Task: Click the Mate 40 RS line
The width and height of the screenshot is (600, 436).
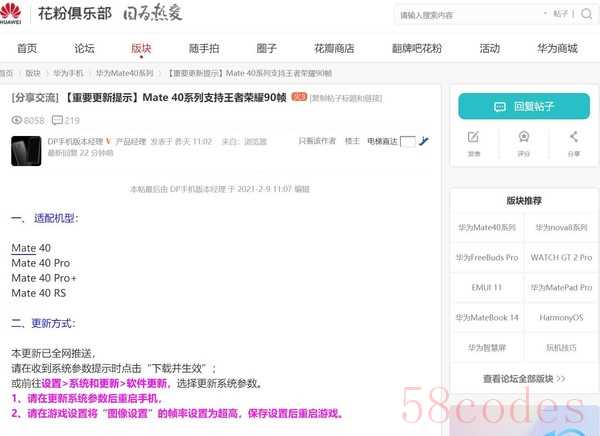Action: 39,293
